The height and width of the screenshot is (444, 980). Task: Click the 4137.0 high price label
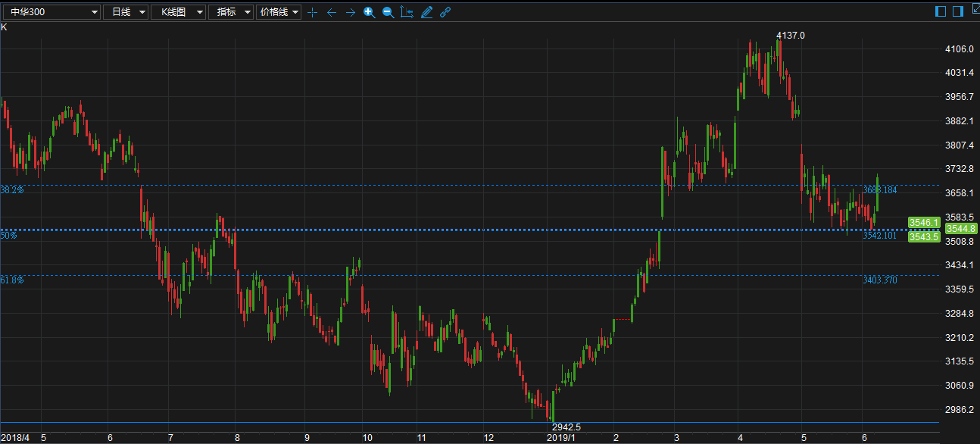tap(791, 36)
